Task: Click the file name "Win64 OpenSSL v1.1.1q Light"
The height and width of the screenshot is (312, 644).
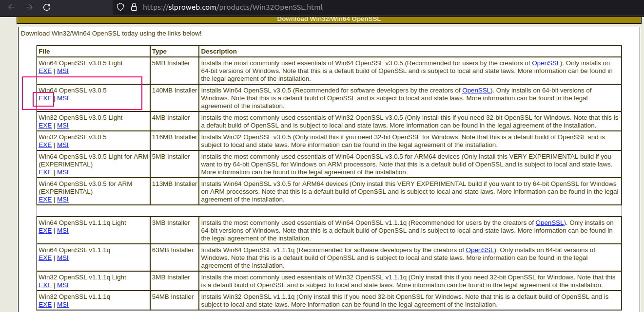Action: [82, 223]
